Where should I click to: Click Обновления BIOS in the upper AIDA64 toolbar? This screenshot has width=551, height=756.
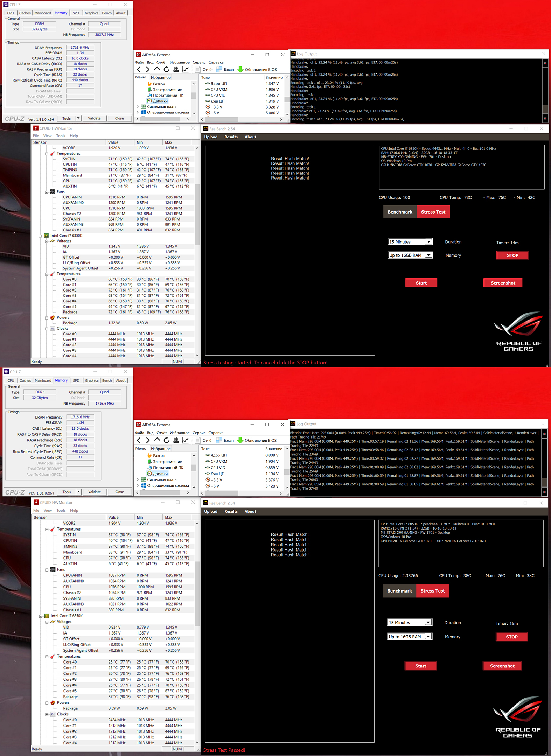[257, 70]
